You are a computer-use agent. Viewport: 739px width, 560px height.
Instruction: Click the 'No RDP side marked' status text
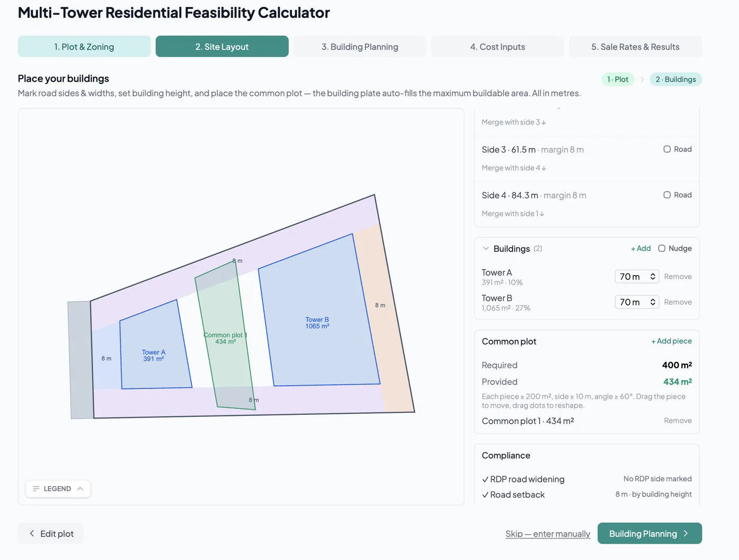(x=657, y=479)
